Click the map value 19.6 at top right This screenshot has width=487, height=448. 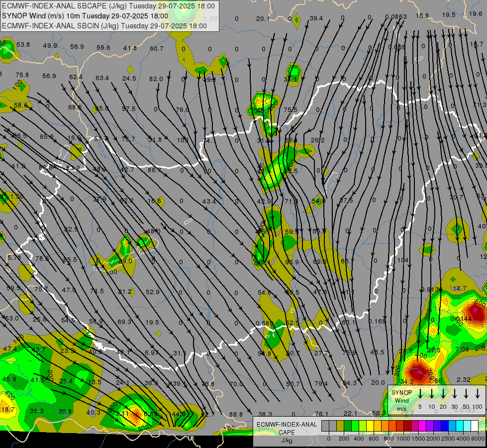click(x=476, y=13)
